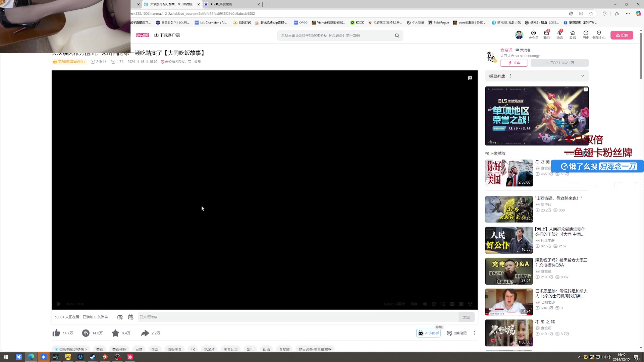The width and height of the screenshot is (644, 362).
Task: Send a message via 发消息 link
Action: (523, 50)
